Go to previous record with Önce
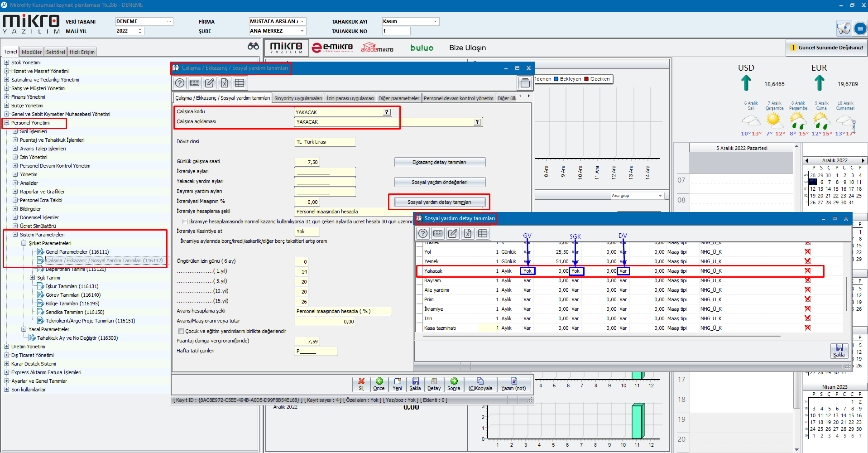The image size is (868, 453). (379, 384)
